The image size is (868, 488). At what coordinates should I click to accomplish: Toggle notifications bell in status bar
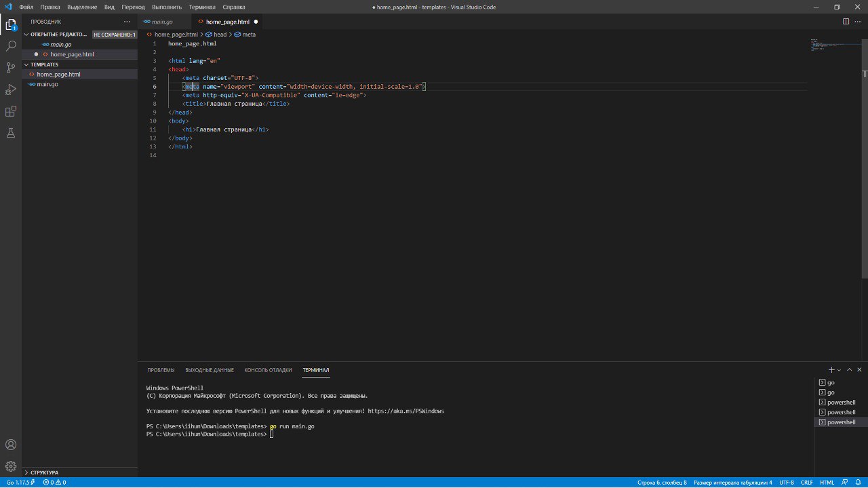tap(858, 483)
